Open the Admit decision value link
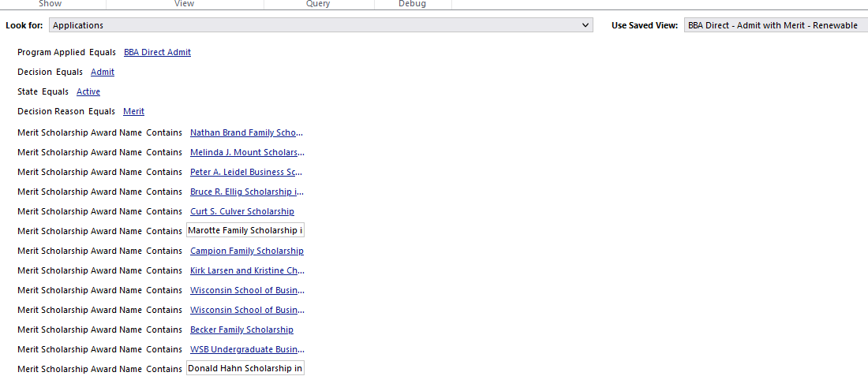868x391 pixels. [103, 72]
